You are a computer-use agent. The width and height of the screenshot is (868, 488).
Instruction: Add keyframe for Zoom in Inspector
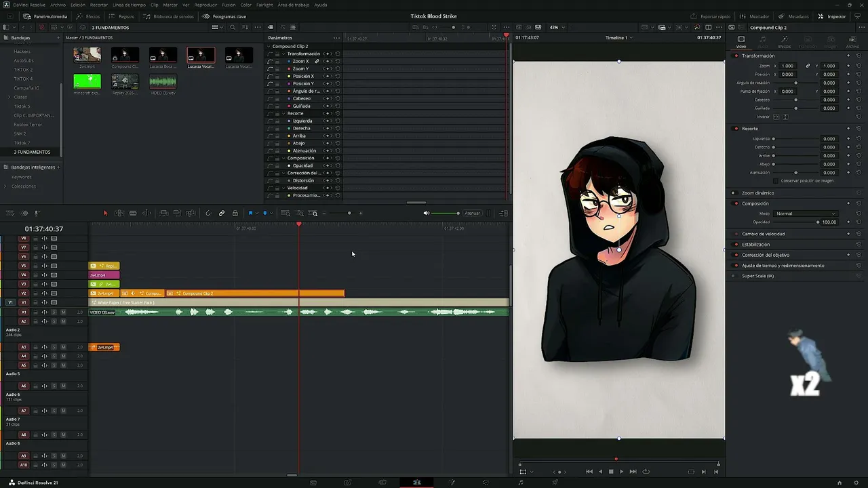tap(848, 66)
